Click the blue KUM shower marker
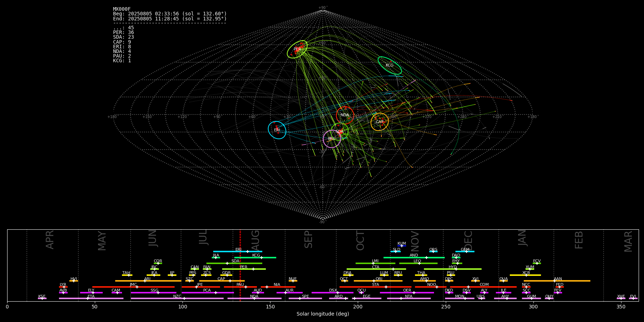This screenshot has height=322, width=644. click(x=402, y=246)
